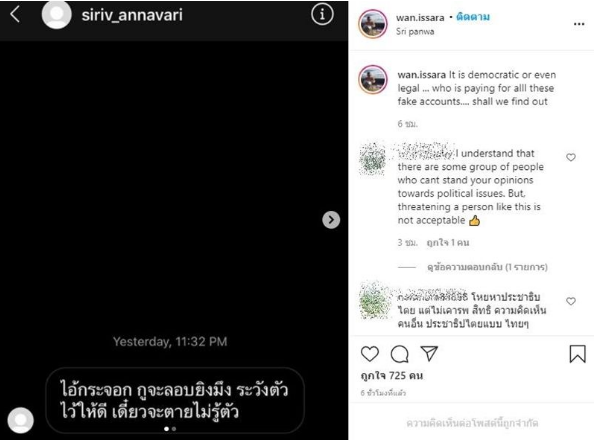Screen dimensions: 606x444
Task: Like the 'I understand that' comment
Action: [x=571, y=157]
